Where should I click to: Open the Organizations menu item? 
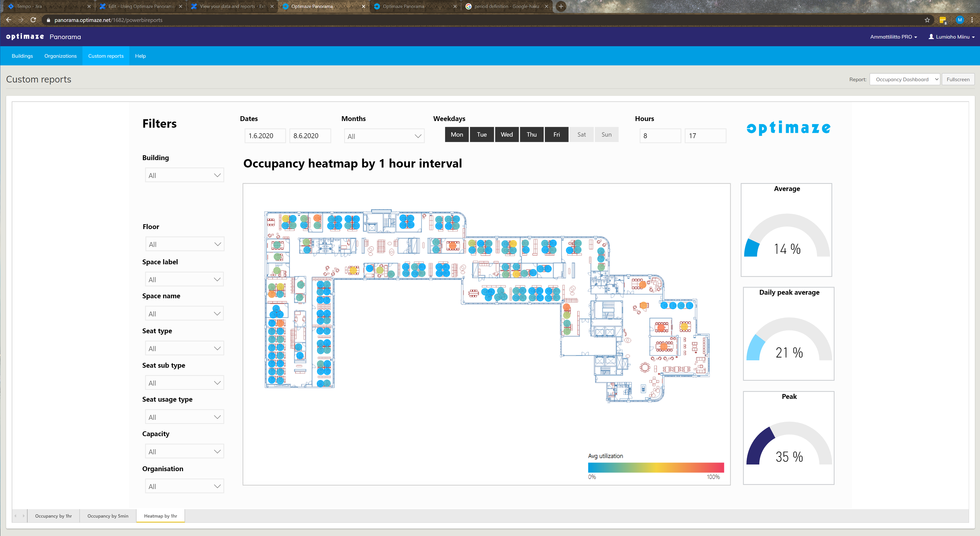click(x=60, y=56)
